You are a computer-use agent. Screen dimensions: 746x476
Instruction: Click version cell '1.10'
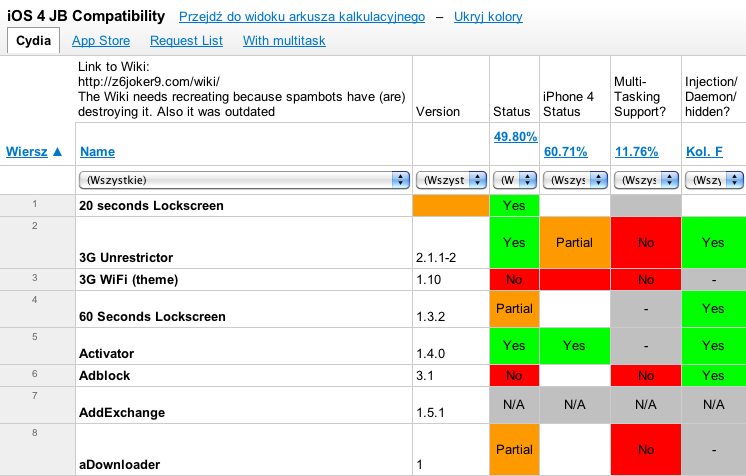[451, 279]
